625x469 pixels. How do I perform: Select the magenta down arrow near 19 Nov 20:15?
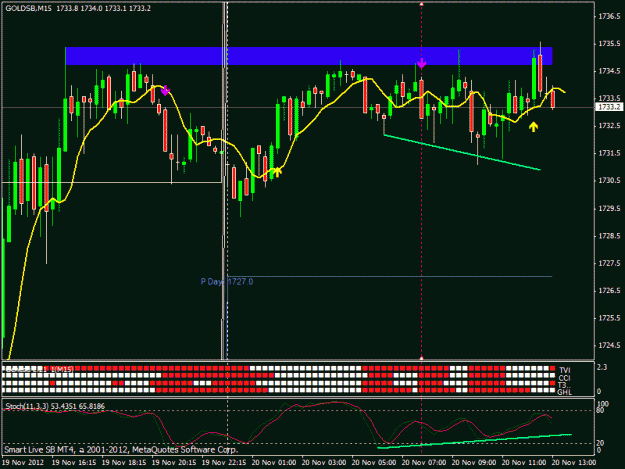click(165, 90)
